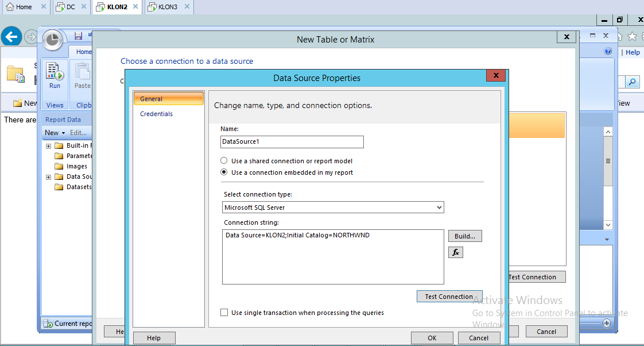Click the Name field containing DataSource1
Viewport: 644px width, 346px height.
292,141
